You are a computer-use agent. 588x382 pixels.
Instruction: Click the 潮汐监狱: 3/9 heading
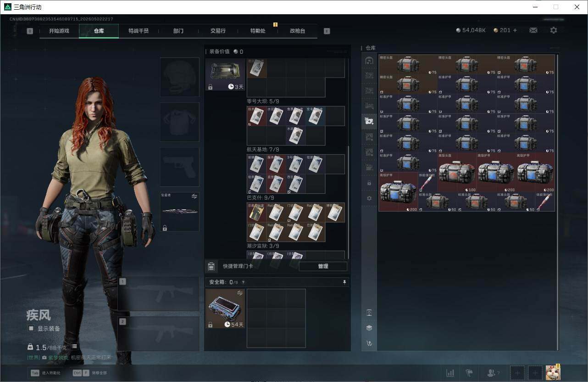click(263, 246)
